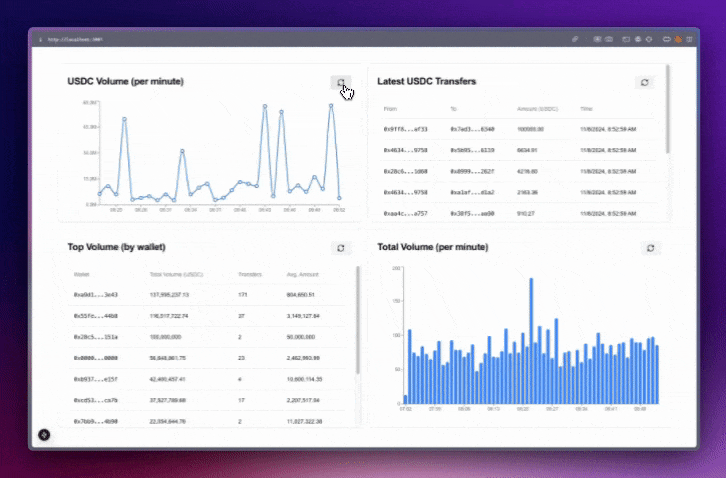
Task: Click total volume 116,517,722.74
Action: tap(169, 316)
